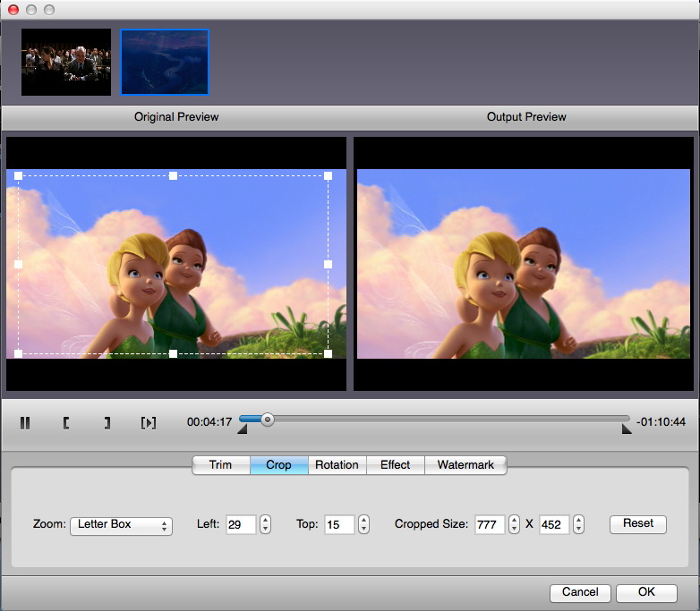Click the cropped width field 777
The height and width of the screenshot is (611, 700).
(x=490, y=524)
